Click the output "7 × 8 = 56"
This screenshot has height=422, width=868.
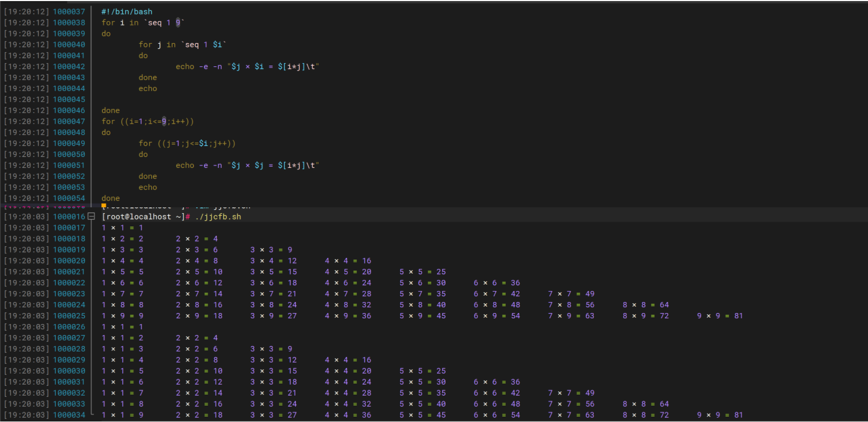[x=571, y=305]
